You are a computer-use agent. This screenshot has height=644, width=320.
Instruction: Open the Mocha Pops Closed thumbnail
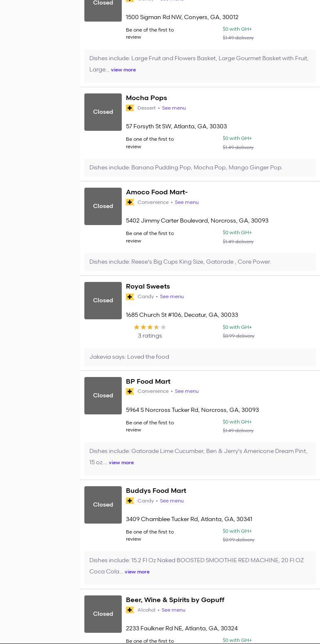(x=103, y=112)
